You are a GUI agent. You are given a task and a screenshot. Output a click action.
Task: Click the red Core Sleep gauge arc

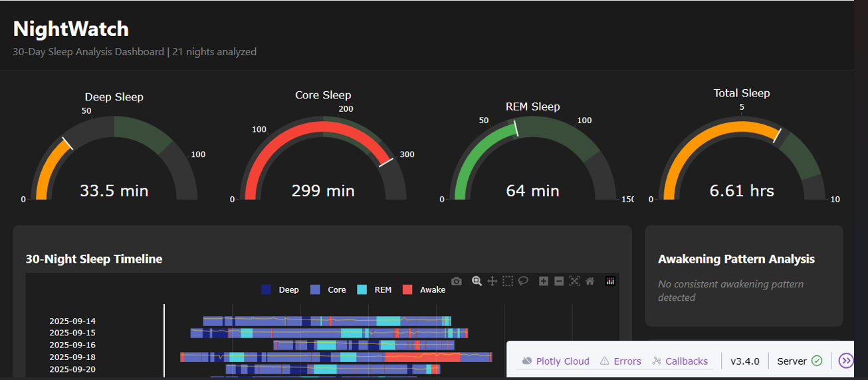click(323, 127)
